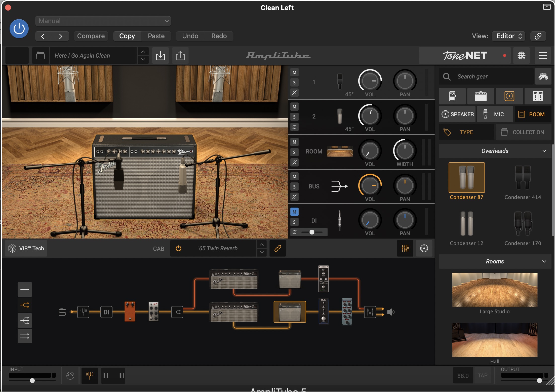555x392 pixels.
Task: Select the cabinet gear category icon
Action: pos(509,96)
